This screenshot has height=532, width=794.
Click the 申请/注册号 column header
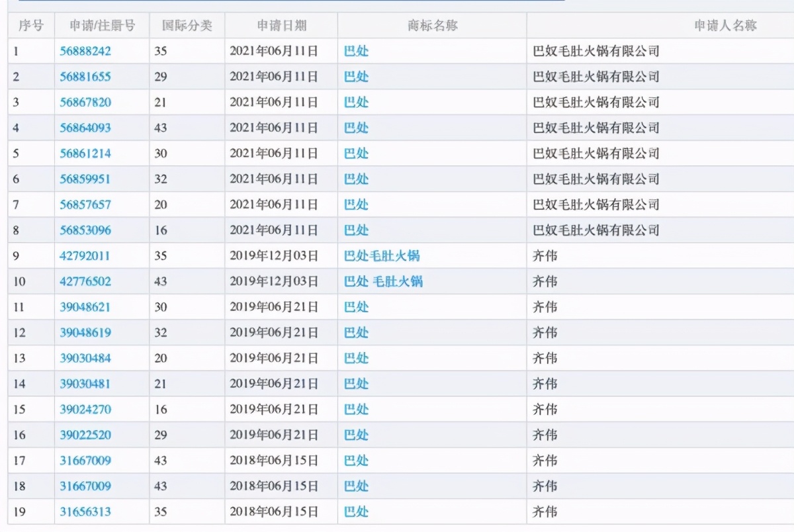pyautogui.click(x=102, y=26)
